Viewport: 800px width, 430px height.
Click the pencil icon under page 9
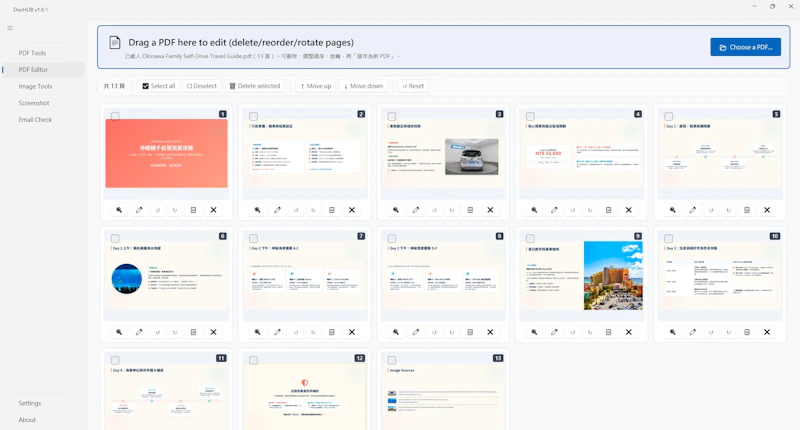pos(554,332)
